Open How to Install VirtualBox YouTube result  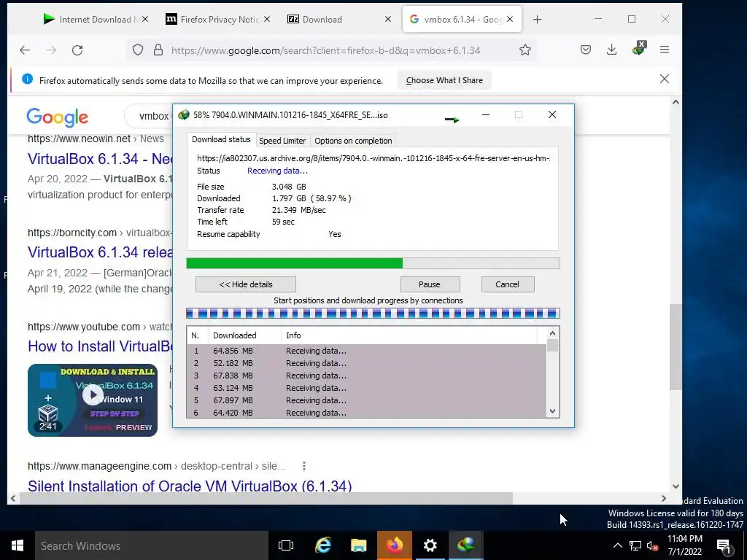(x=100, y=346)
